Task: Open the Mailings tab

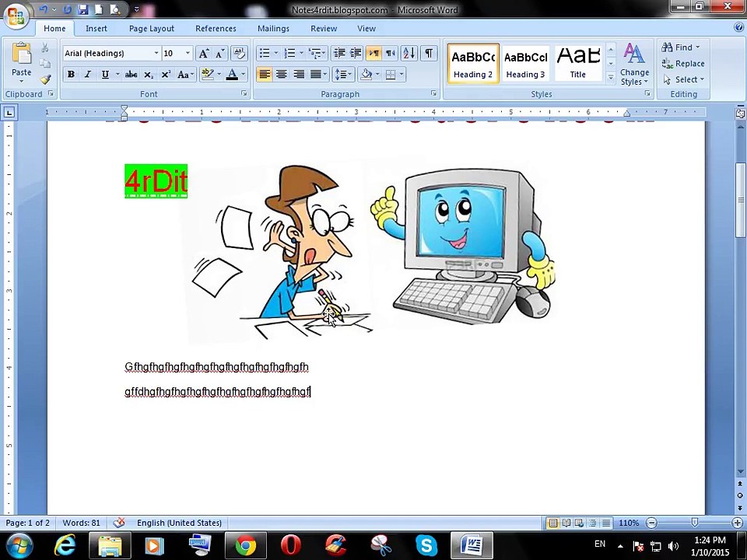Action: (x=273, y=29)
